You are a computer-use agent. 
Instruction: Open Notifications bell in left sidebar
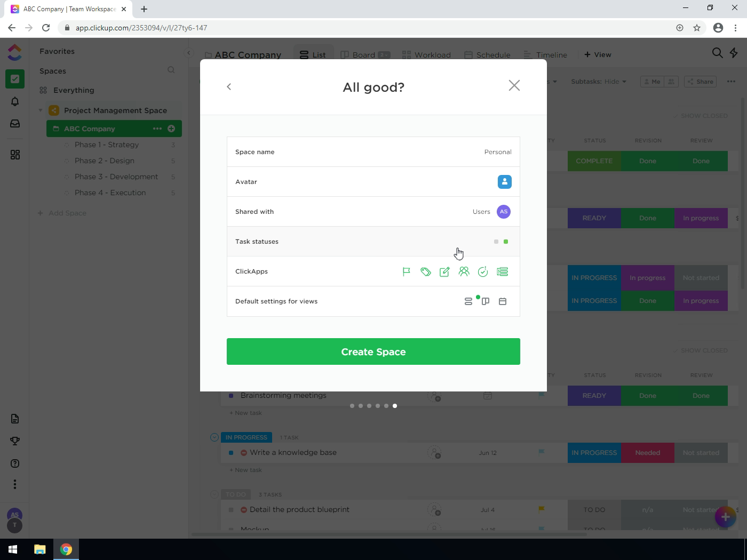[15, 101]
